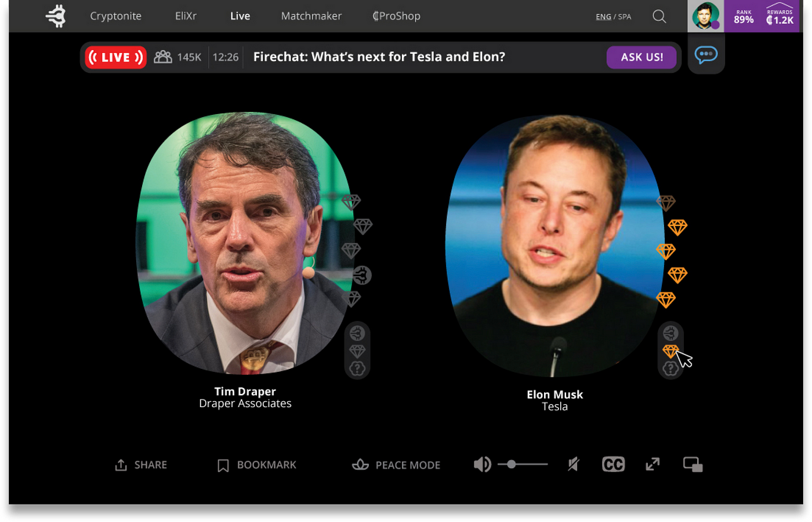Give a gem reaction to Tim Draper

[x=357, y=351]
